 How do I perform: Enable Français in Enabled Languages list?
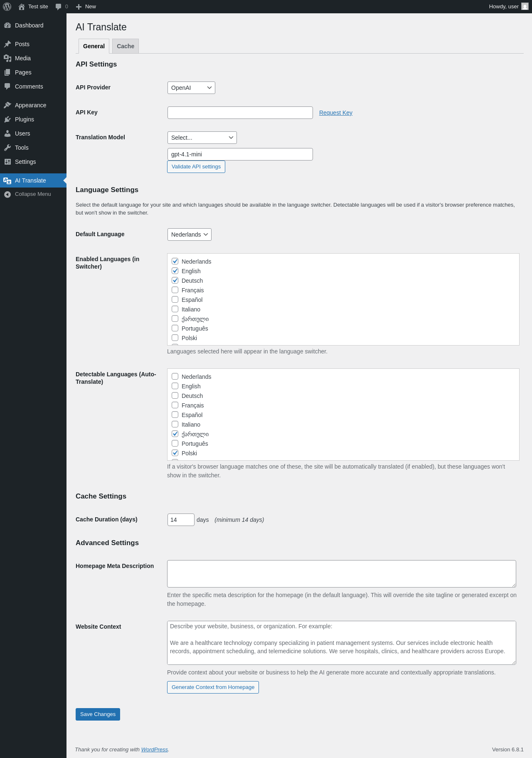175,290
